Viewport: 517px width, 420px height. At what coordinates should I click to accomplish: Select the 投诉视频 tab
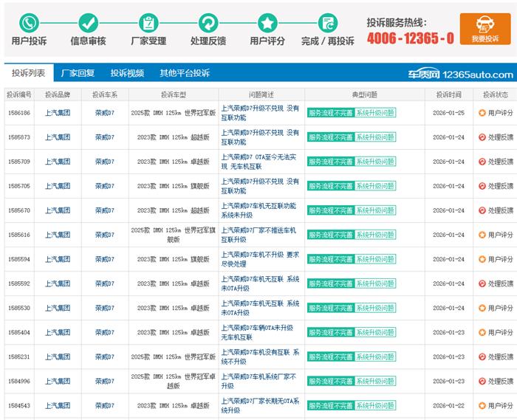127,73
